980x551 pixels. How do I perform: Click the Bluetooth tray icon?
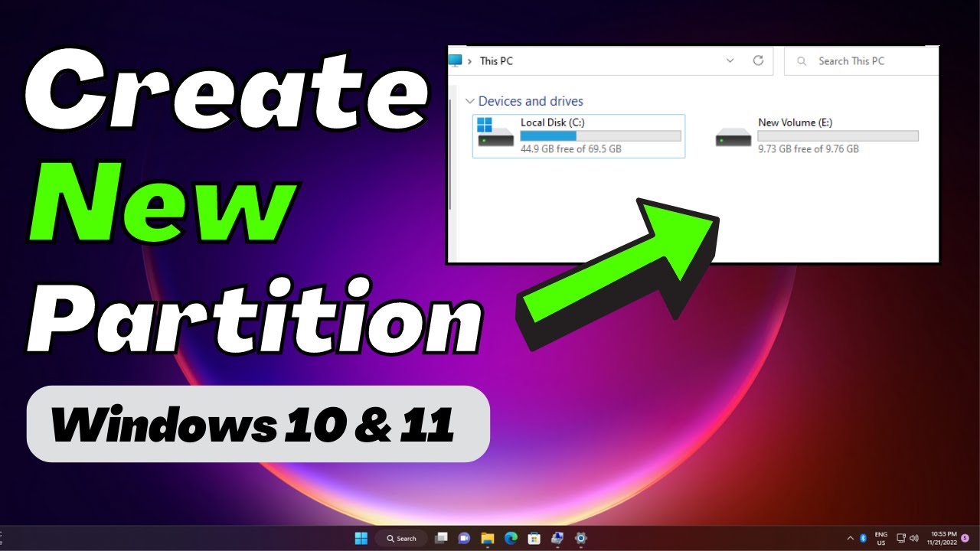863,538
